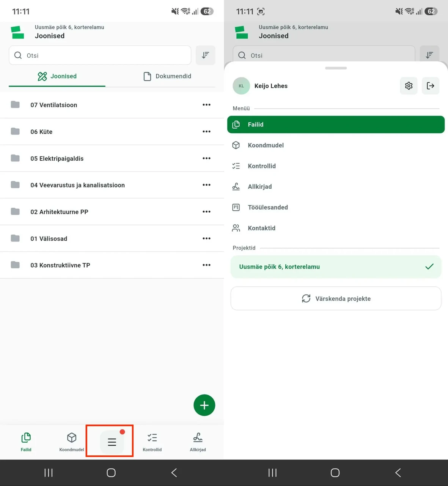Open the hamburger menu in bottom navigation

112,442
